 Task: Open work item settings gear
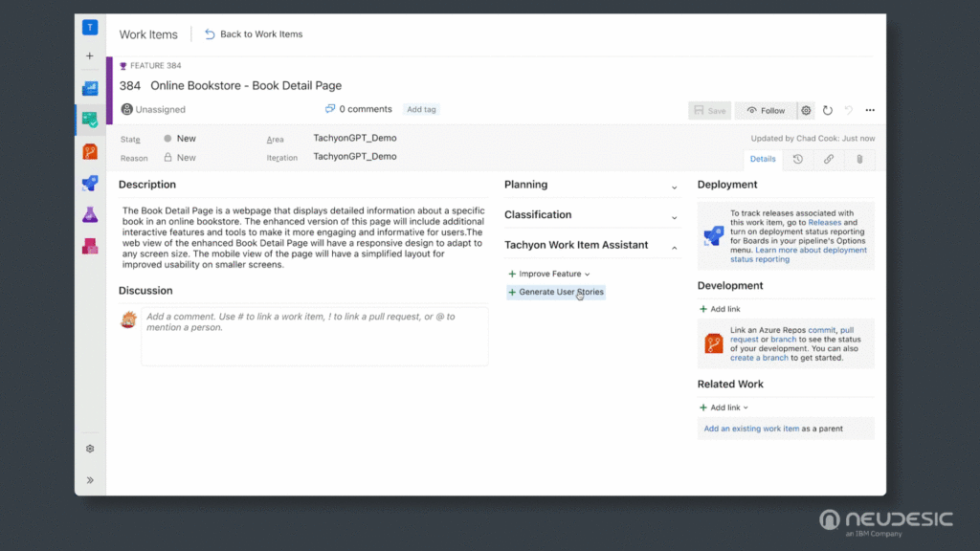pyautogui.click(x=806, y=111)
